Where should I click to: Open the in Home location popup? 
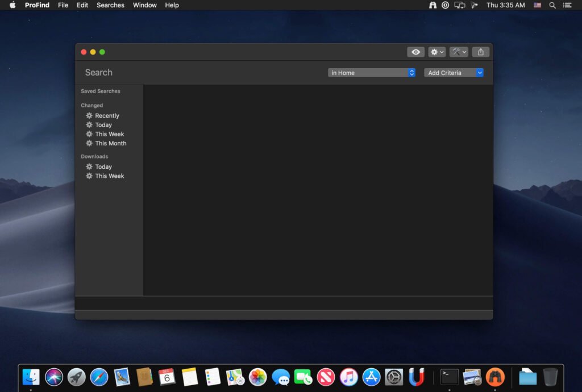coord(371,73)
